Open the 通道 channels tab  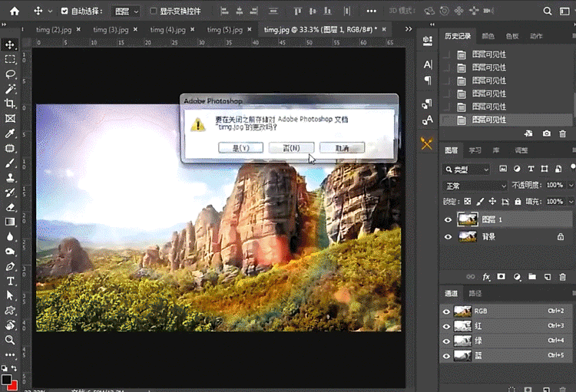(451, 293)
